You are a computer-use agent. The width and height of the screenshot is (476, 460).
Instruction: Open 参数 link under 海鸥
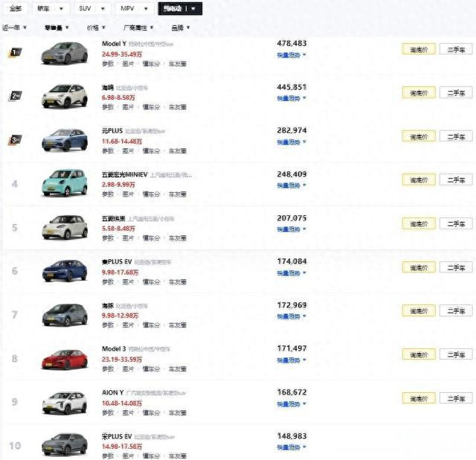point(109,107)
